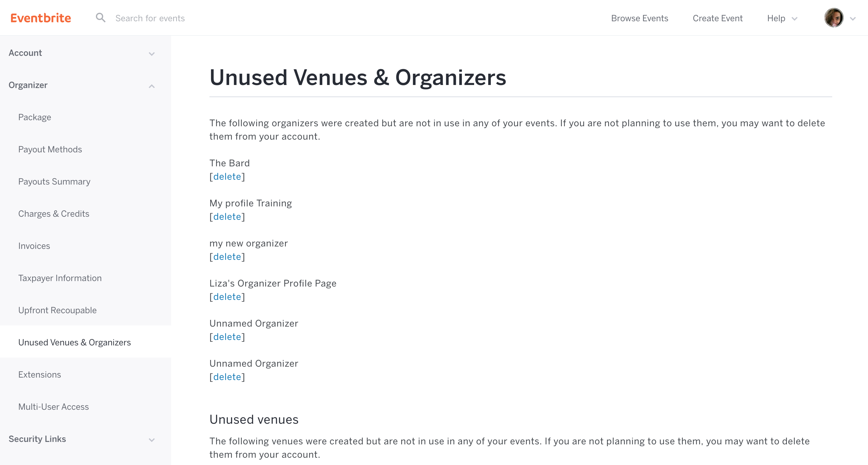Image resolution: width=868 pixels, height=465 pixels.
Task: Open Charges & Credits page
Action: tap(54, 214)
